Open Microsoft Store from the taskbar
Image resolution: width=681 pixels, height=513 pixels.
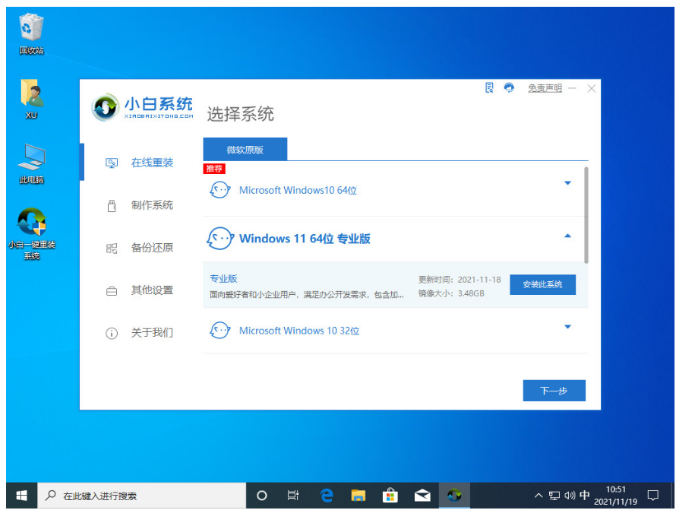click(391, 495)
